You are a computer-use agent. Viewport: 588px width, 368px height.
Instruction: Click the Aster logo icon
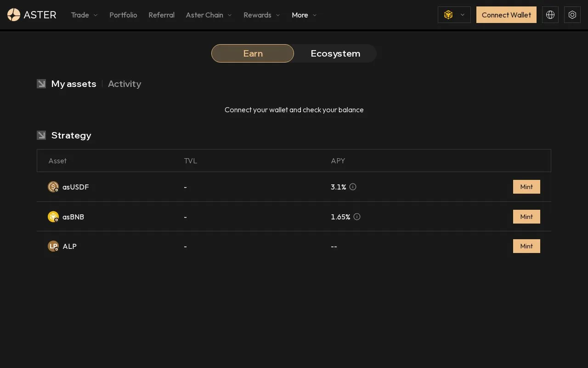(14, 15)
